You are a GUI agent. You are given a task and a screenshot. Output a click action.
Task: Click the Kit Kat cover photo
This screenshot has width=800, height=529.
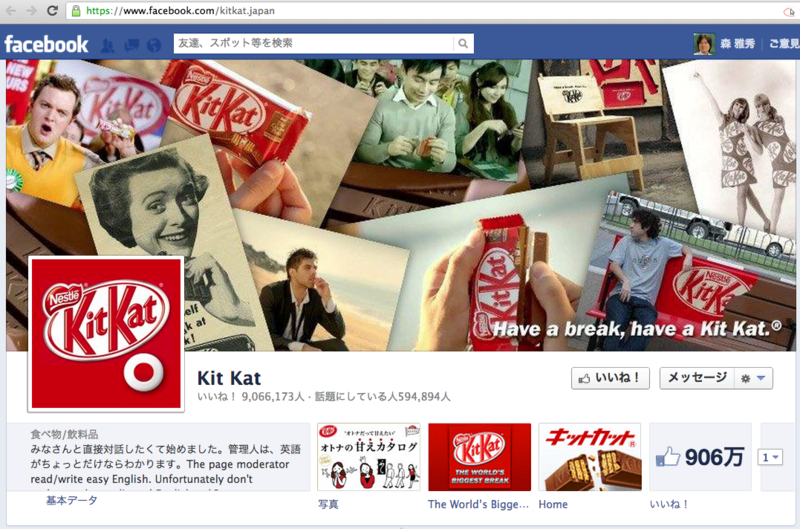tap(401, 205)
